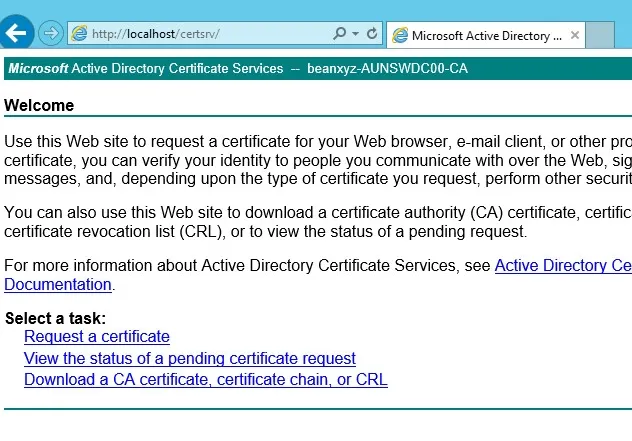Image resolution: width=632 pixels, height=441 pixels.
Task: Click the 'Select a task:' label
Action: click(x=56, y=318)
